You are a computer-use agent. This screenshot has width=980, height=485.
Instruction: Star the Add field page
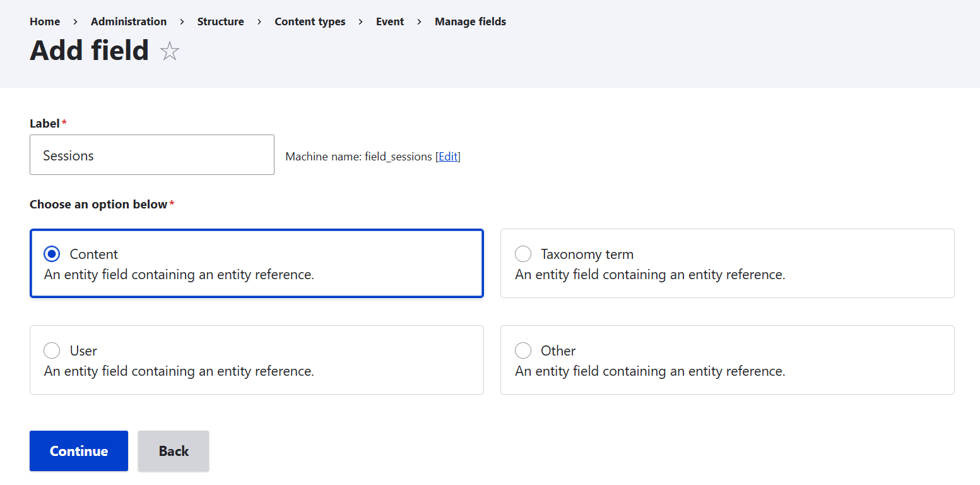(x=169, y=52)
